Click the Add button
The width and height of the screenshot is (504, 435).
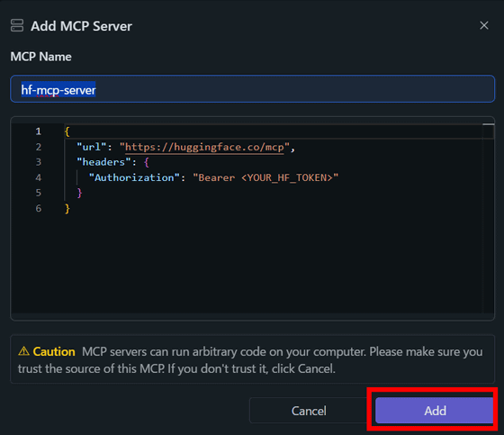coord(434,411)
